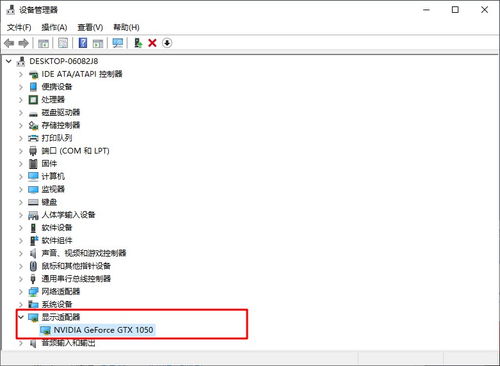The width and height of the screenshot is (500, 366).
Task: Expand the IDE ATA/ATAPI 控制器 node
Action: pos(21,74)
